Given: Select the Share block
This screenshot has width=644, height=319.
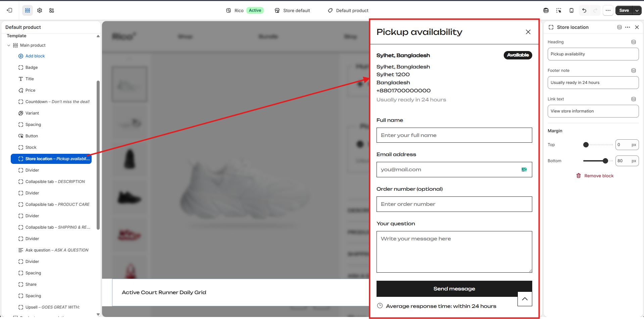Looking at the screenshot, I should (x=51, y=284).
